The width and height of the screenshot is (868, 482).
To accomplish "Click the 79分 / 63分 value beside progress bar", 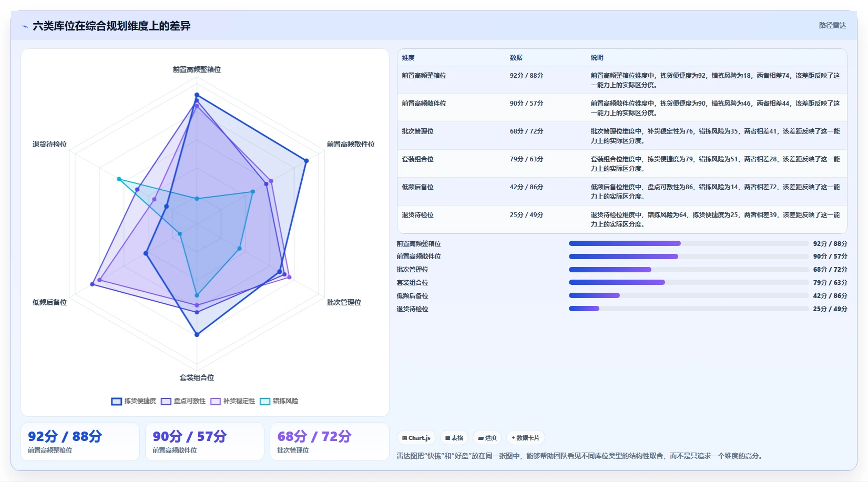I will coord(830,283).
